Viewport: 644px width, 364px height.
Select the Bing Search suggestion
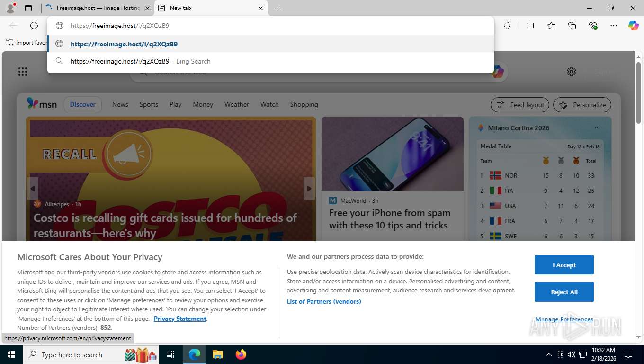coord(270,61)
